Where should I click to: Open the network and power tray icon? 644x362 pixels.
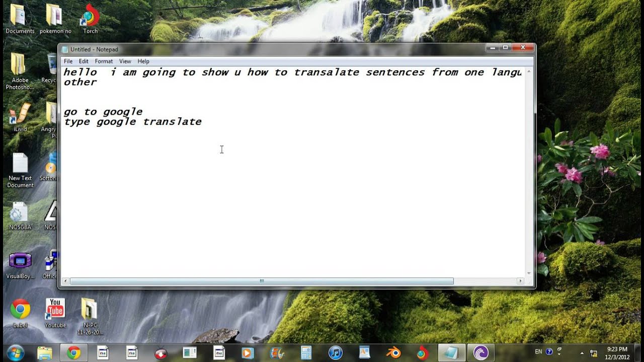tap(594, 353)
